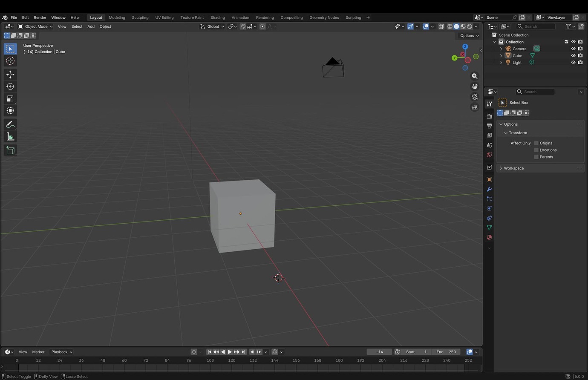Open the Global orientation dropdown
588x380 pixels.
212,26
